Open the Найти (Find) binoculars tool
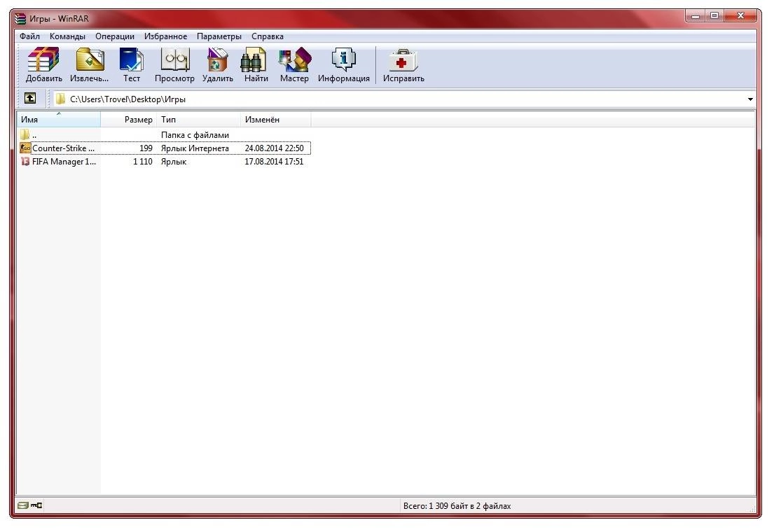774x532 pixels. (256, 64)
